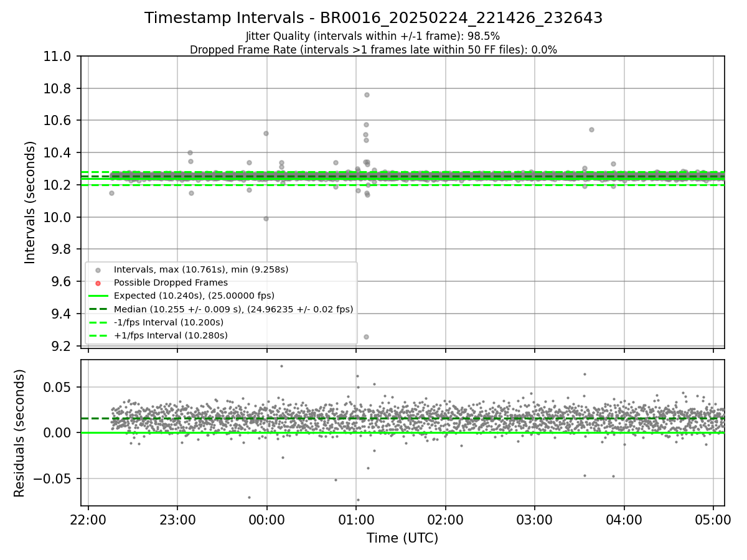The image size is (747, 560).
Task: Select the minimum interval point near 9.26 seconds
Action: tap(366, 337)
